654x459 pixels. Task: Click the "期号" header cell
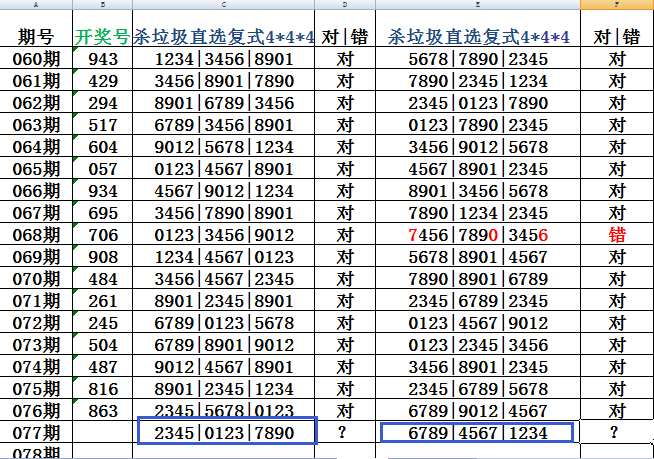coord(36,37)
